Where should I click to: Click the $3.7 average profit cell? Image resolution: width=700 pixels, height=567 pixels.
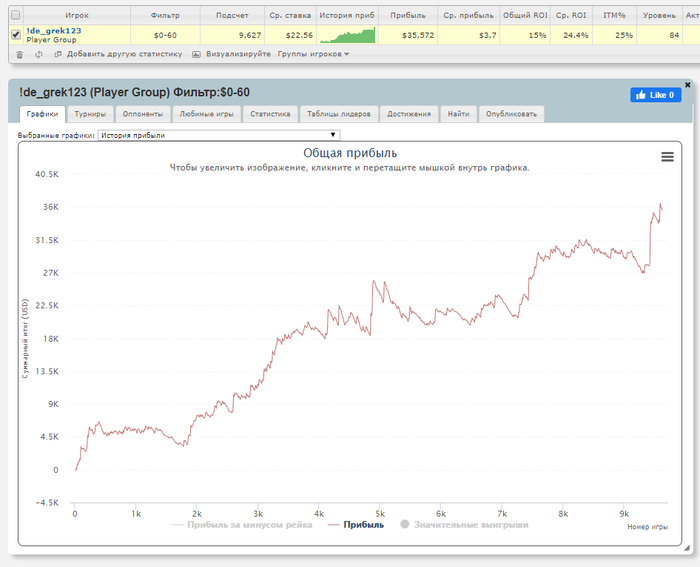pyautogui.click(x=469, y=35)
